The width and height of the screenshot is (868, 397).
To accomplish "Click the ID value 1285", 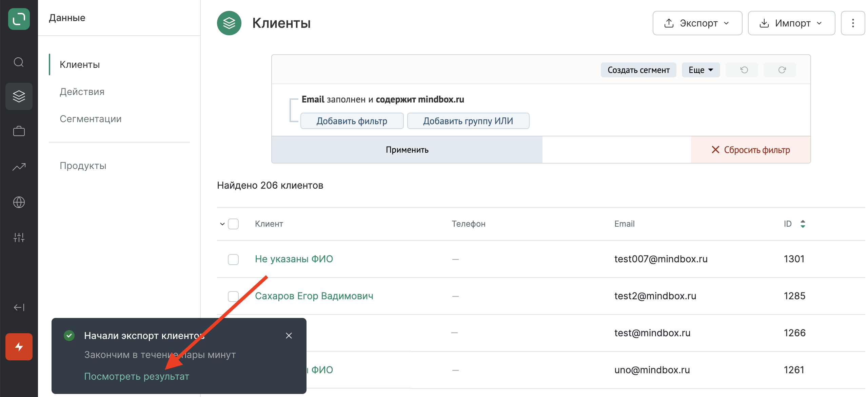I will [x=794, y=296].
